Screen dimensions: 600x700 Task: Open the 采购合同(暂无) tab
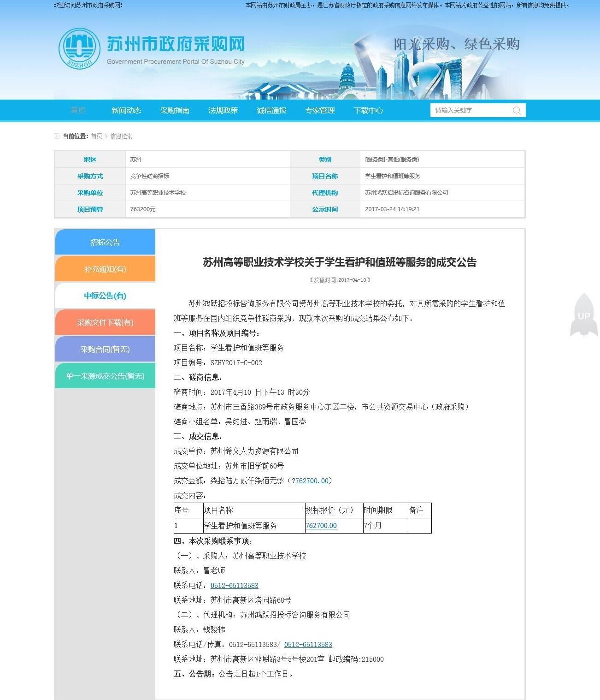(105, 349)
